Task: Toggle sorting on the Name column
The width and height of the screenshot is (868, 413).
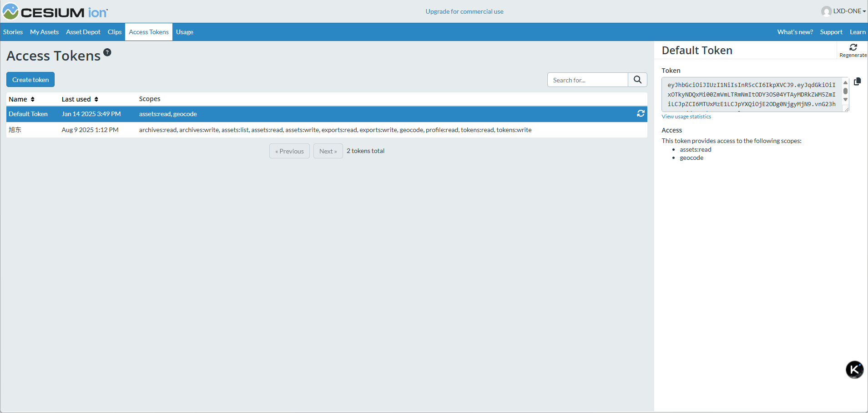Action: click(x=33, y=99)
